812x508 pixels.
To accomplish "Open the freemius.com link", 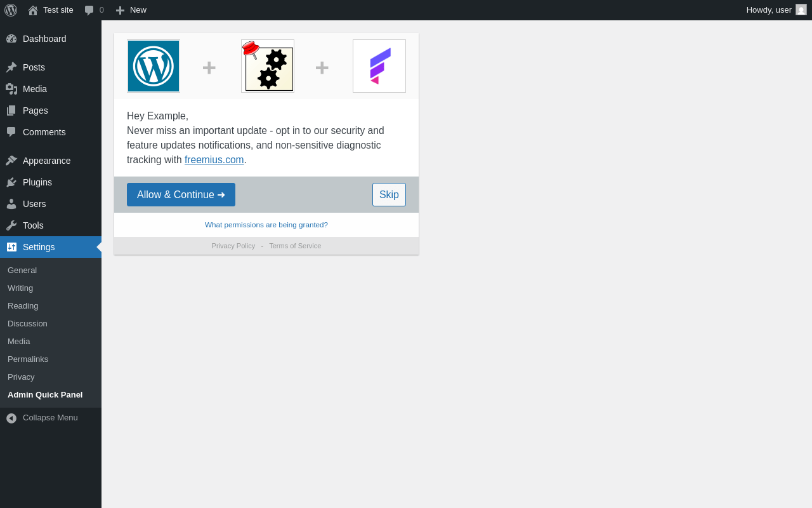I will pos(214,160).
